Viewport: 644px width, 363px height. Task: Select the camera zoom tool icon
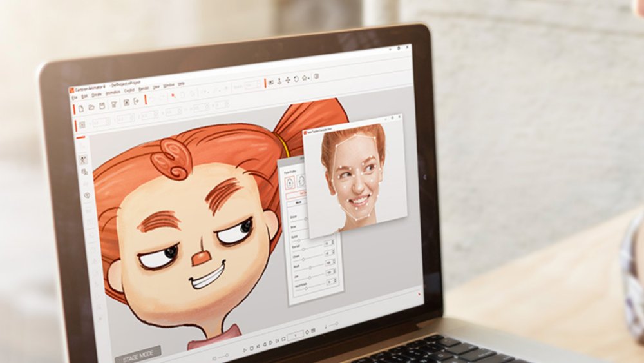click(x=279, y=81)
